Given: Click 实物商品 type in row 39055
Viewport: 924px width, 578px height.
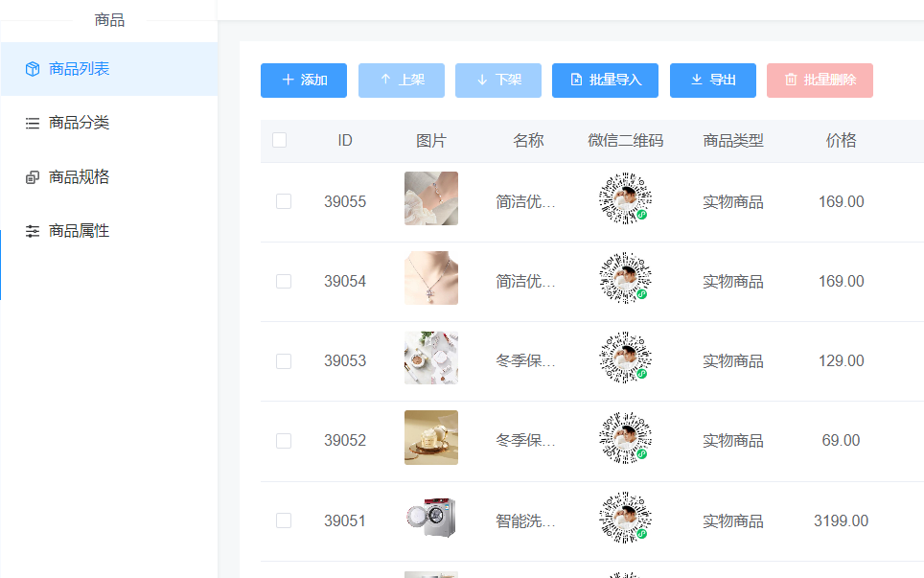Looking at the screenshot, I should [x=733, y=202].
